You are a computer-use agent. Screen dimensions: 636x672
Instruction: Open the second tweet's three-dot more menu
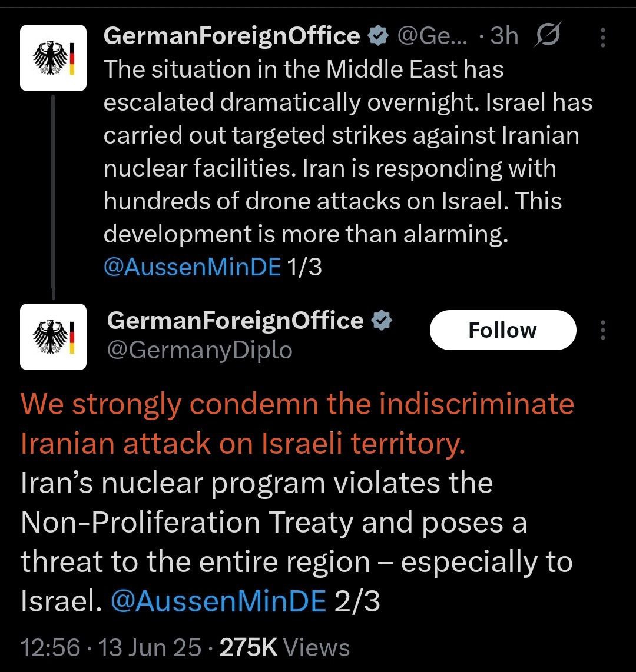point(602,330)
